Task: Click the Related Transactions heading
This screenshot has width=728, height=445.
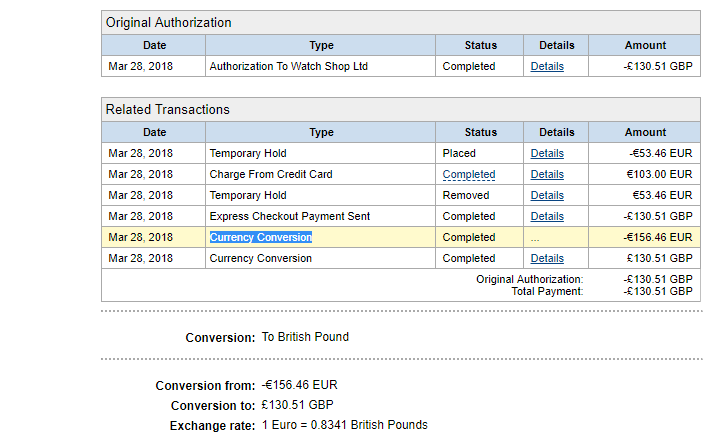Action: pos(168,110)
